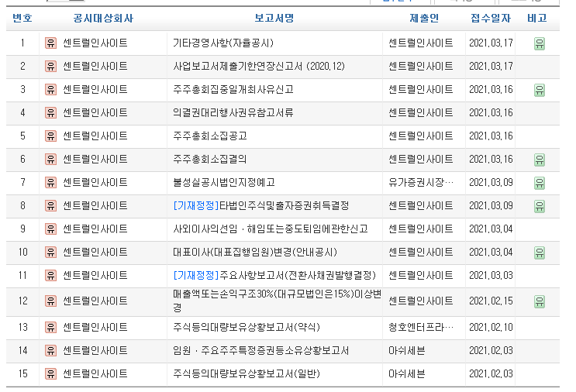Click green 유 remark icon for 불성실공시법인지정예고
The height and width of the screenshot is (392, 576).
540,183
